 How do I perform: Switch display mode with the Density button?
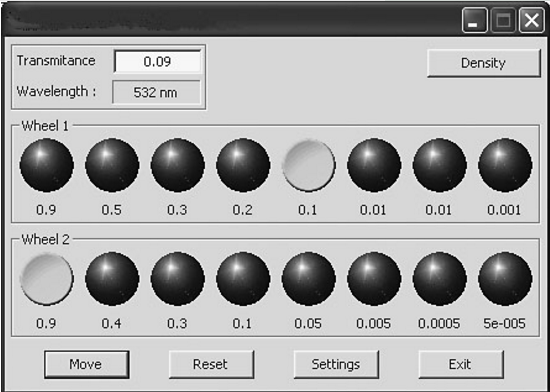484,63
